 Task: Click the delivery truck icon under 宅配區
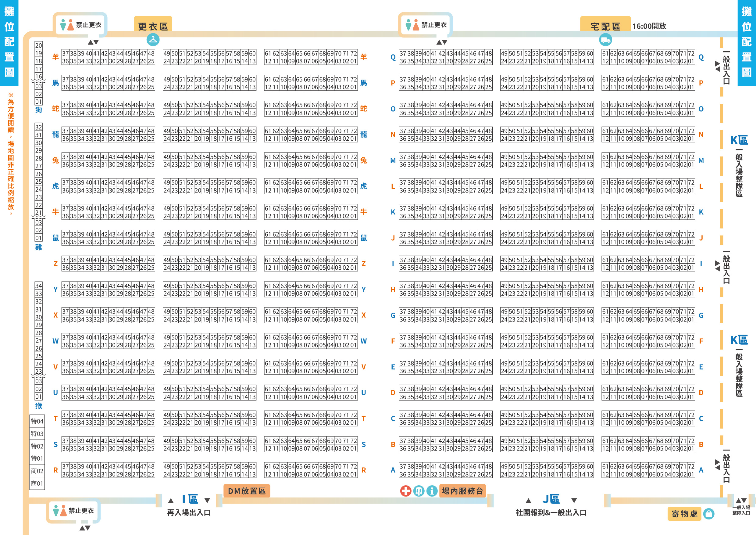pos(605,40)
